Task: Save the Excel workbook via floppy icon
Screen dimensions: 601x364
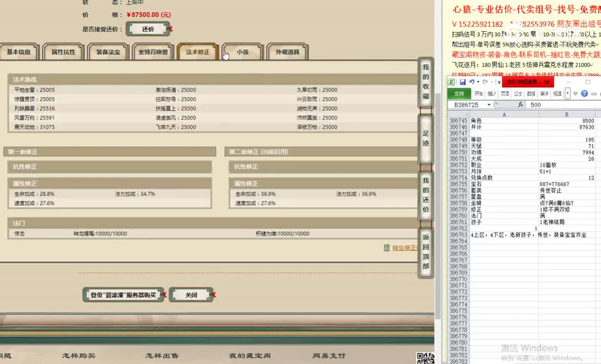Action: 462,82
